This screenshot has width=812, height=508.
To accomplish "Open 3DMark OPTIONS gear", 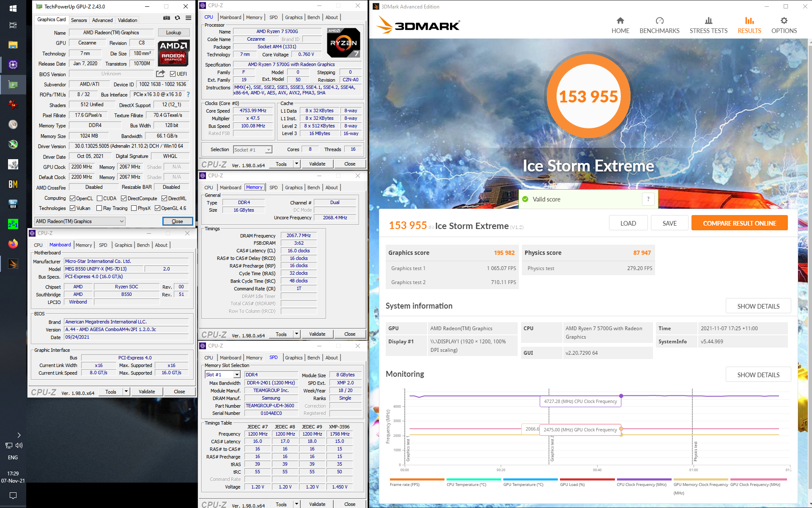I will tap(784, 25).
